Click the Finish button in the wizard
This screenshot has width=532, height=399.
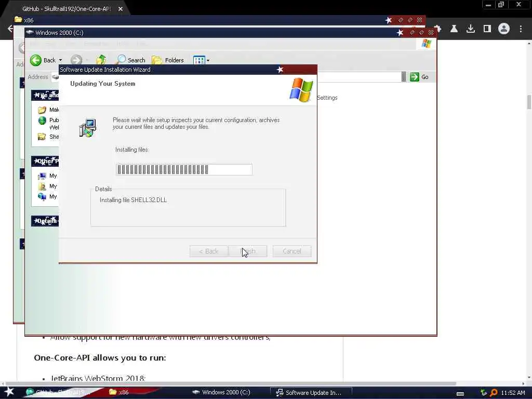tap(248, 251)
